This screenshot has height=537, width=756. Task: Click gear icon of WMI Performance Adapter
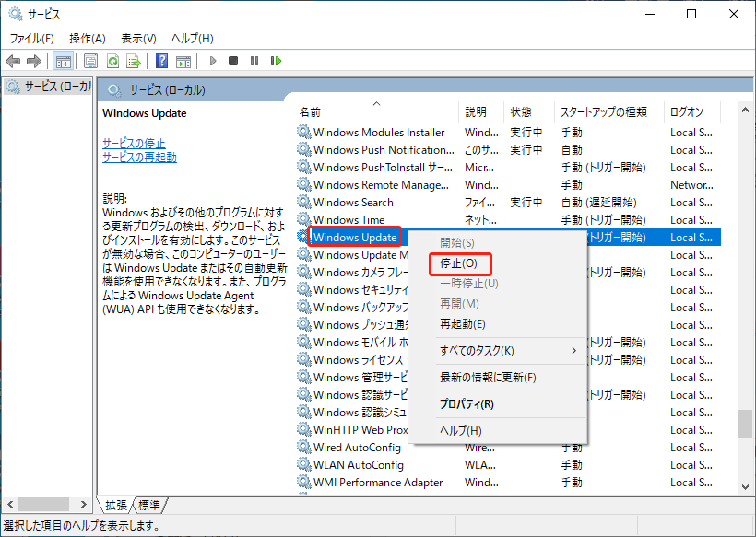[303, 482]
